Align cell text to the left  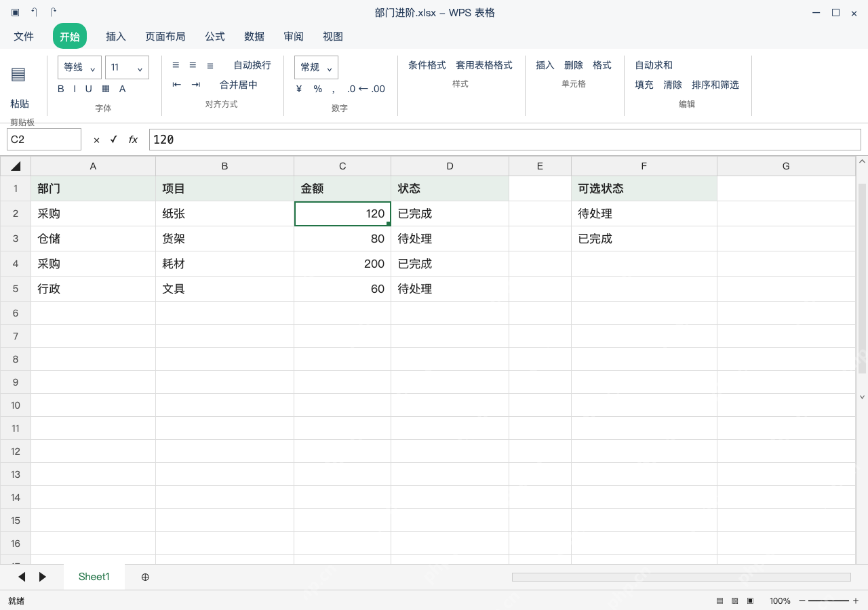(176, 65)
